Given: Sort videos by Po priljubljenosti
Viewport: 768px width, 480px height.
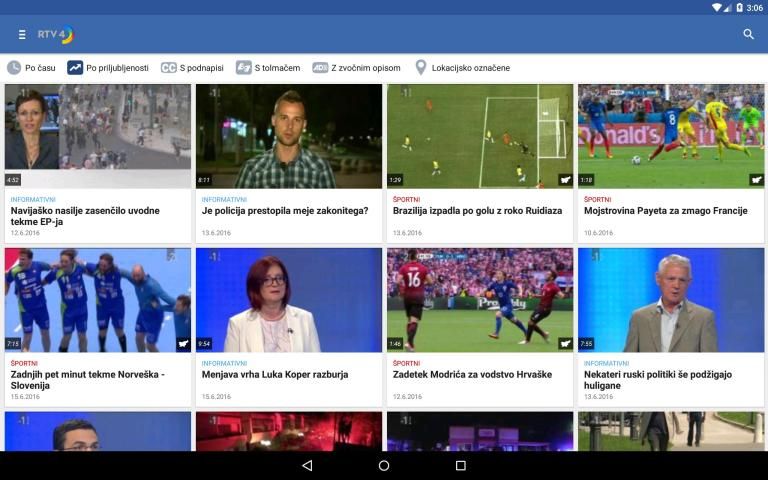Looking at the screenshot, I should (117, 68).
